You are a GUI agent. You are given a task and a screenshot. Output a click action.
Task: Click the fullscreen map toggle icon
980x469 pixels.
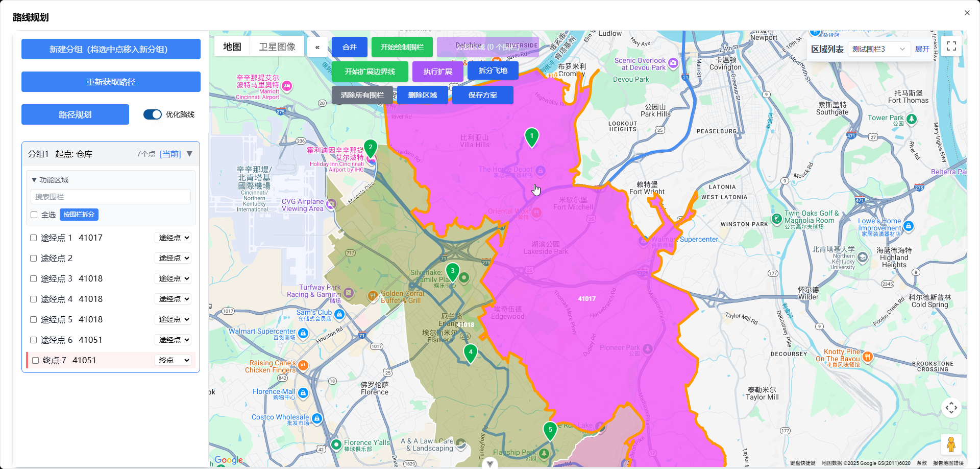951,46
